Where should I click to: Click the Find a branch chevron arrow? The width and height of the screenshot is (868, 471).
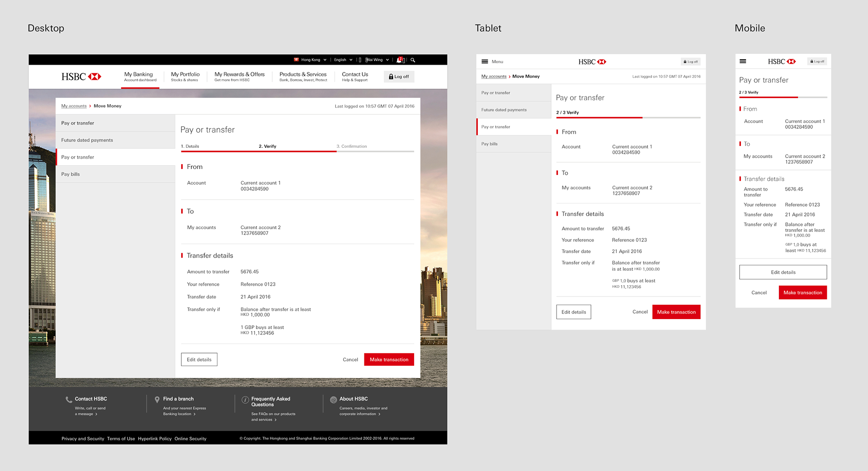point(194,414)
